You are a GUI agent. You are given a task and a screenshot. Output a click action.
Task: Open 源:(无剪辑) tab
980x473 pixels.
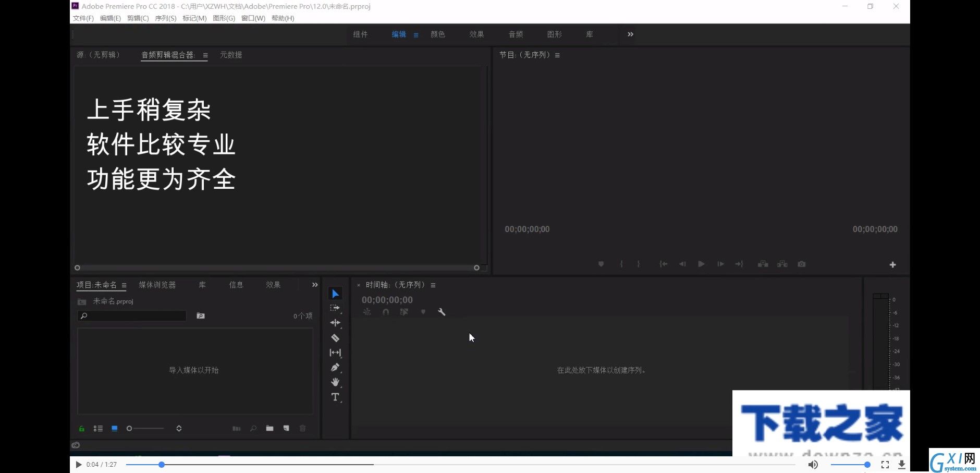click(x=99, y=55)
